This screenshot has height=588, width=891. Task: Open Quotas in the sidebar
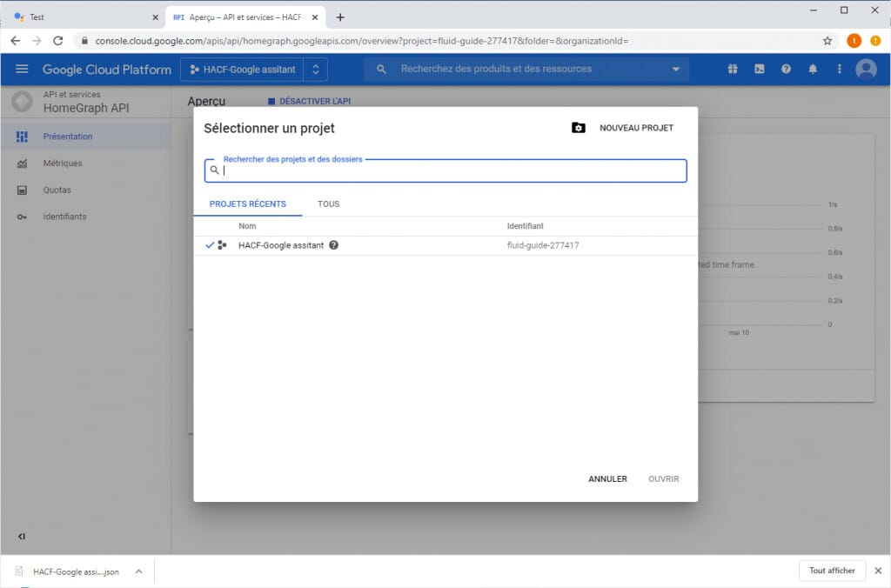coord(86,190)
